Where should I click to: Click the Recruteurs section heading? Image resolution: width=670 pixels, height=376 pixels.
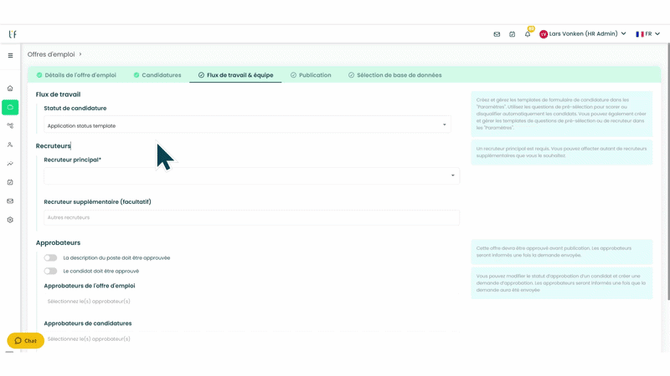tap(53, 146)
